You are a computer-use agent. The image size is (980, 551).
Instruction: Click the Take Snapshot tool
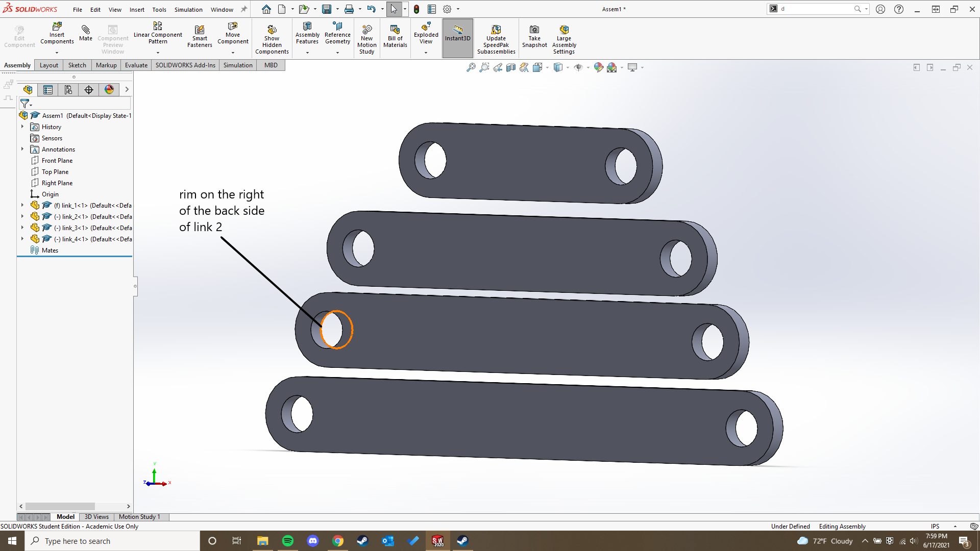click(x=534, y=35)
